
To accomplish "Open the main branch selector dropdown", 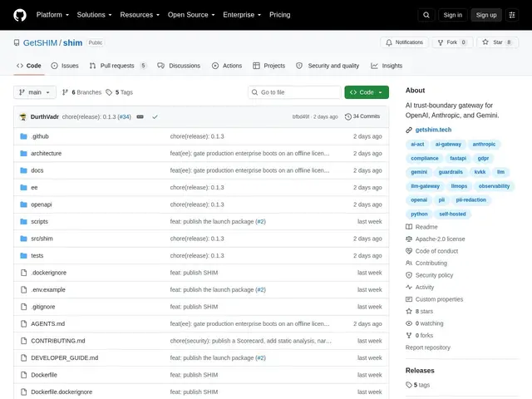I will pos(35,92).
